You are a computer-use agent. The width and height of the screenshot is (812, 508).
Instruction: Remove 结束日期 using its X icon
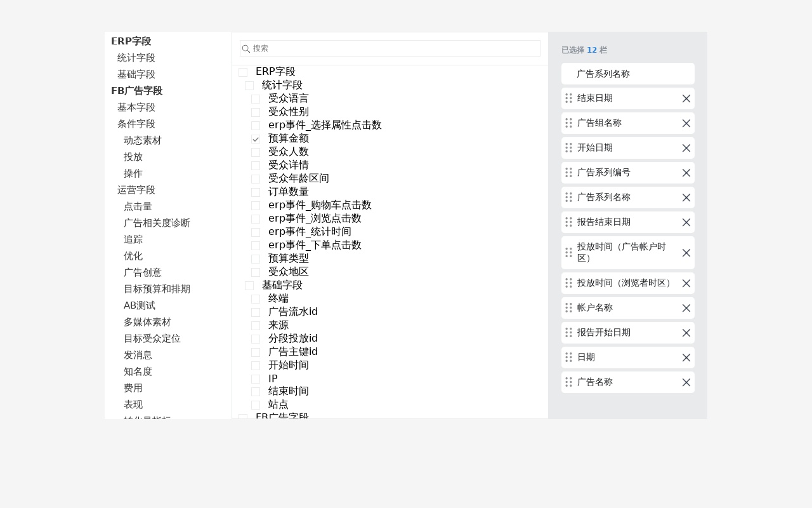pos(686,98)
